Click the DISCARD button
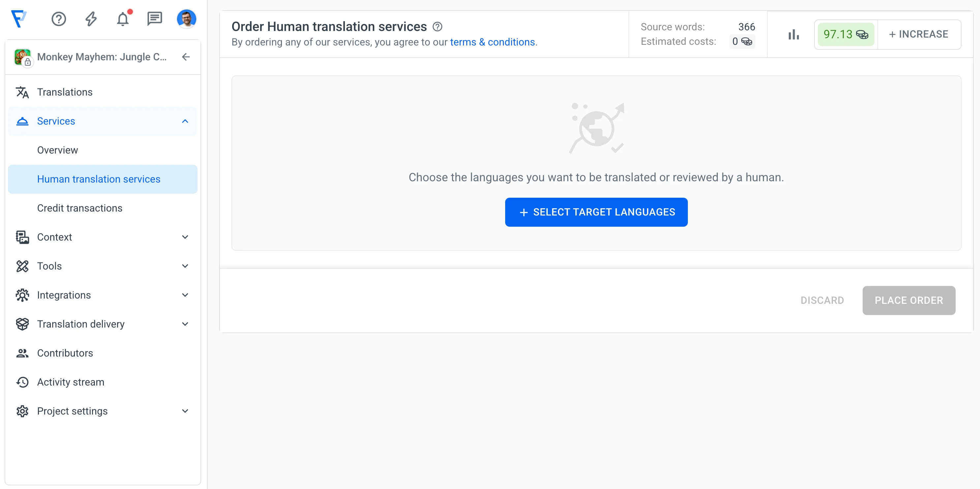The image size is (980, 489). (822, 301)
